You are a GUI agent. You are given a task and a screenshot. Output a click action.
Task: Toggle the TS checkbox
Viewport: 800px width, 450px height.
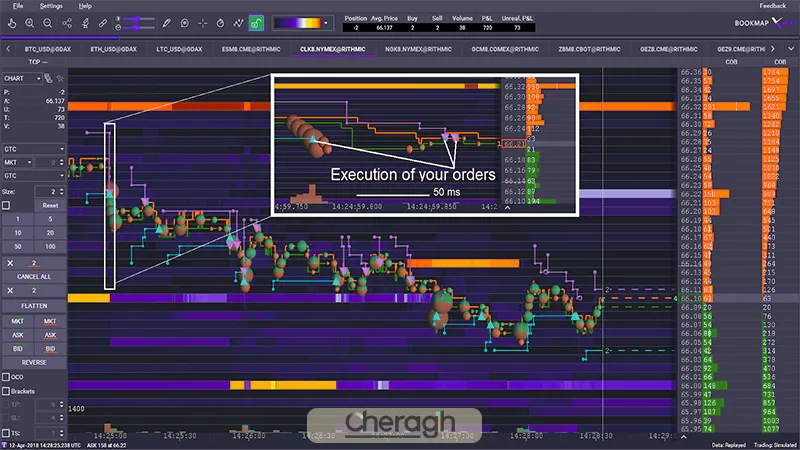[x=7, y=431]
